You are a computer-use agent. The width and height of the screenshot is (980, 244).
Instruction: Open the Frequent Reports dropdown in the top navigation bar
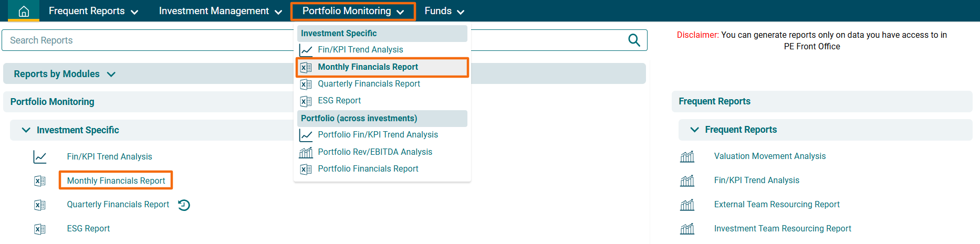93,11
